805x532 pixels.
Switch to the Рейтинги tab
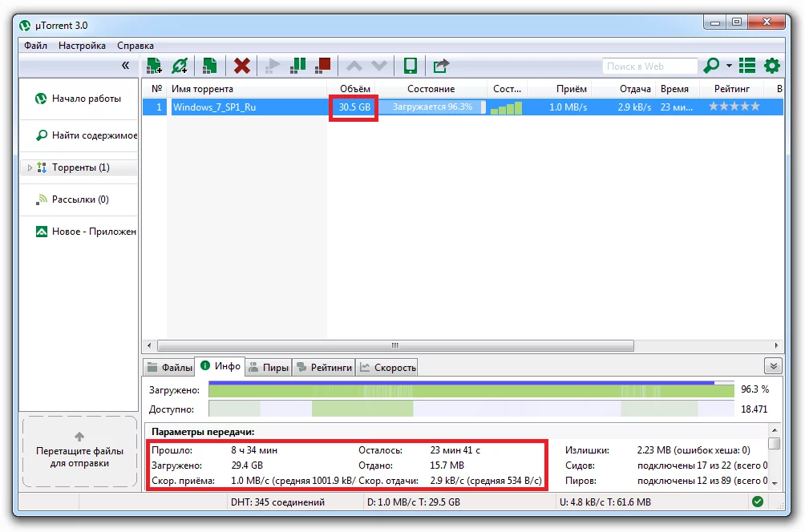point(325,367)
